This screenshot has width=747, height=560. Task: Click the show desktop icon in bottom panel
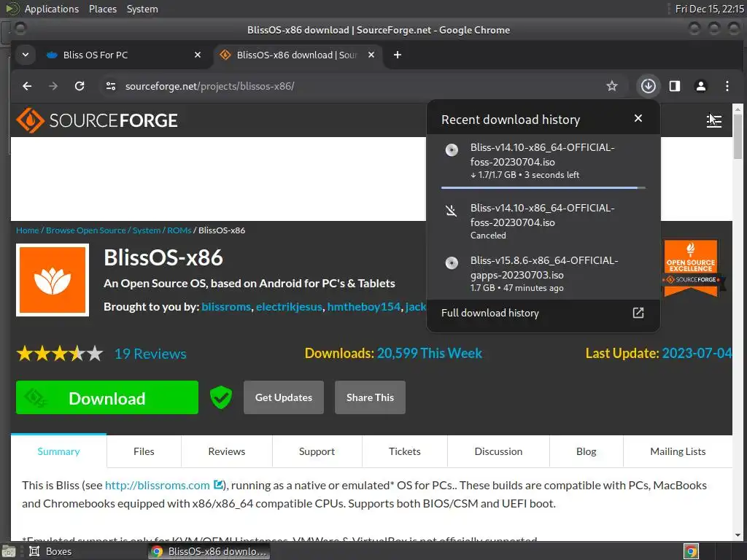click(x=9, y=551)
